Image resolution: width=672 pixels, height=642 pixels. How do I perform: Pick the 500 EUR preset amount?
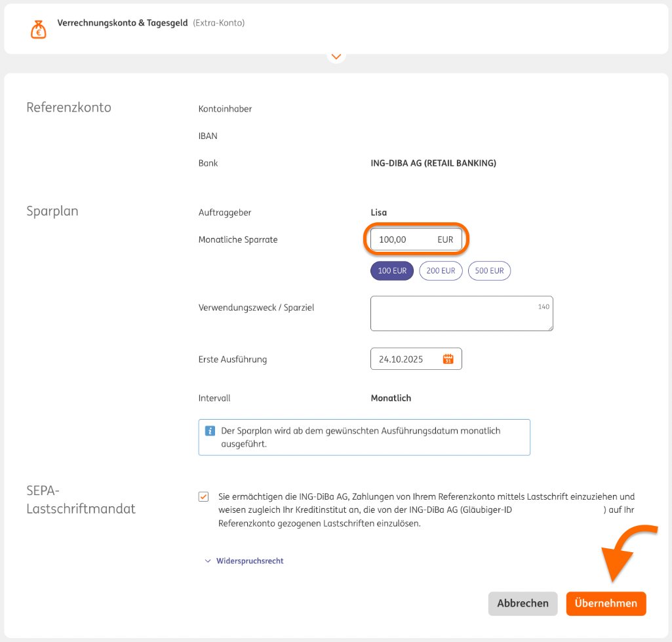click(x=489, y=271)
